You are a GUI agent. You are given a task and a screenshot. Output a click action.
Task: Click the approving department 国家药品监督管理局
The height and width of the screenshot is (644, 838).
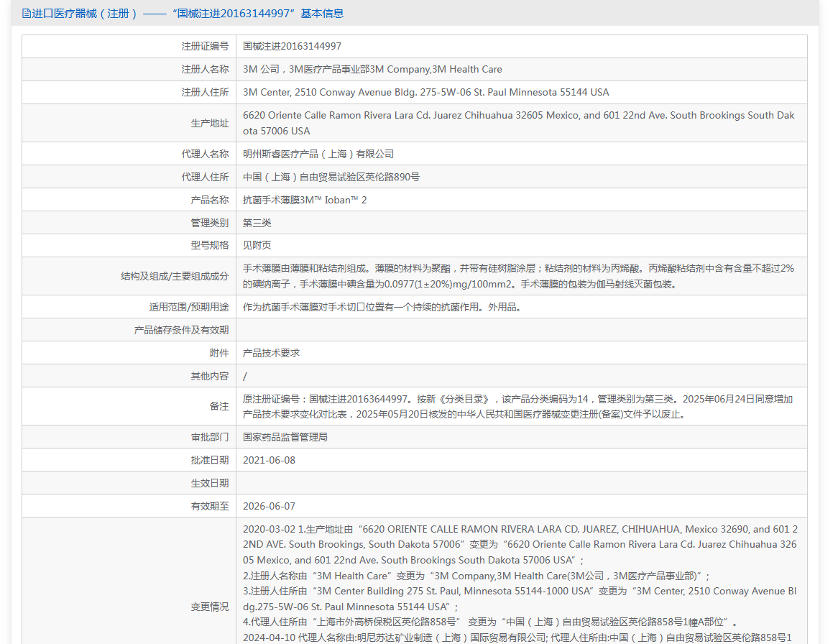coord(285,437)
